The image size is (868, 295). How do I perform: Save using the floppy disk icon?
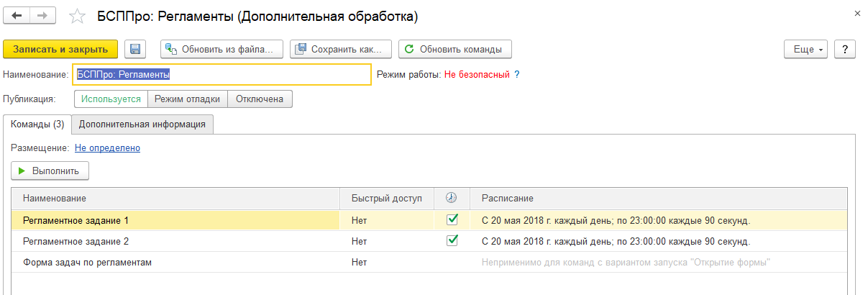point(135,49)
